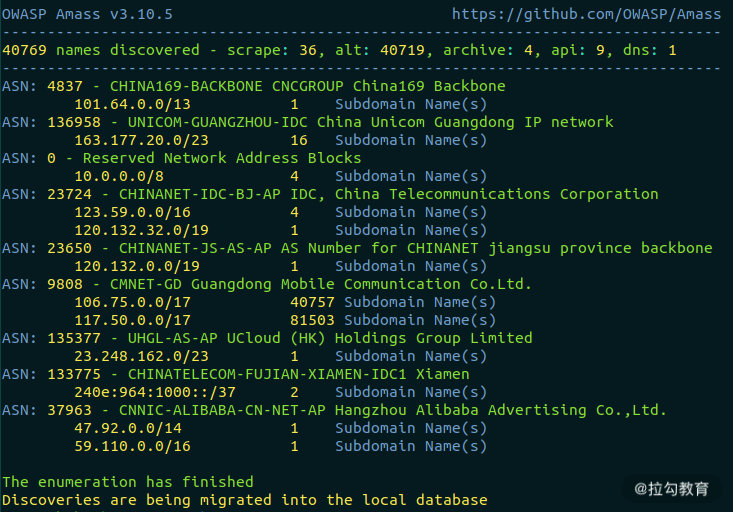Click the 106.75.0.0/17 network range
This screenshot has width=733, height=512.
coord(133,302)
